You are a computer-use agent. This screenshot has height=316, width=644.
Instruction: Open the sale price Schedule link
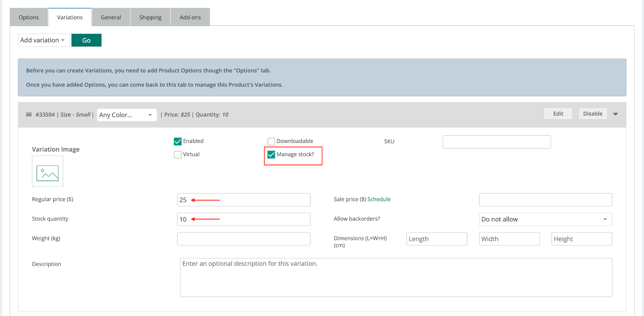tap(379, 199)
